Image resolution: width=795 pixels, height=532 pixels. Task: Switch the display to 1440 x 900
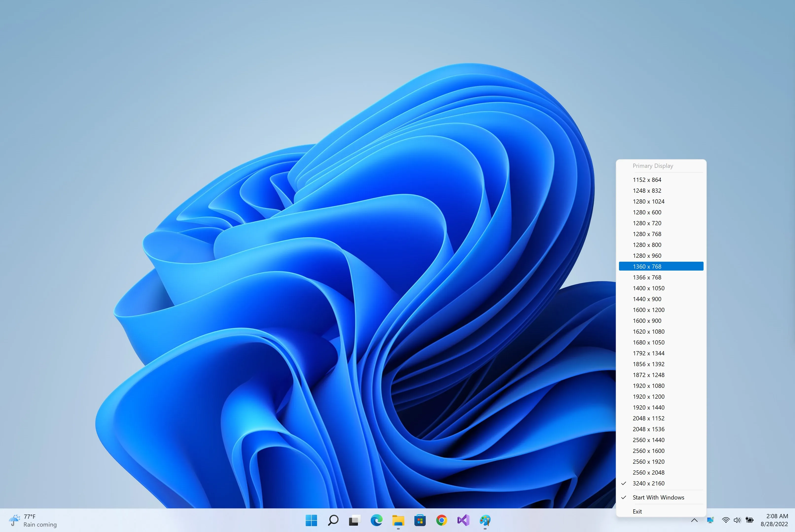(661, 299)
